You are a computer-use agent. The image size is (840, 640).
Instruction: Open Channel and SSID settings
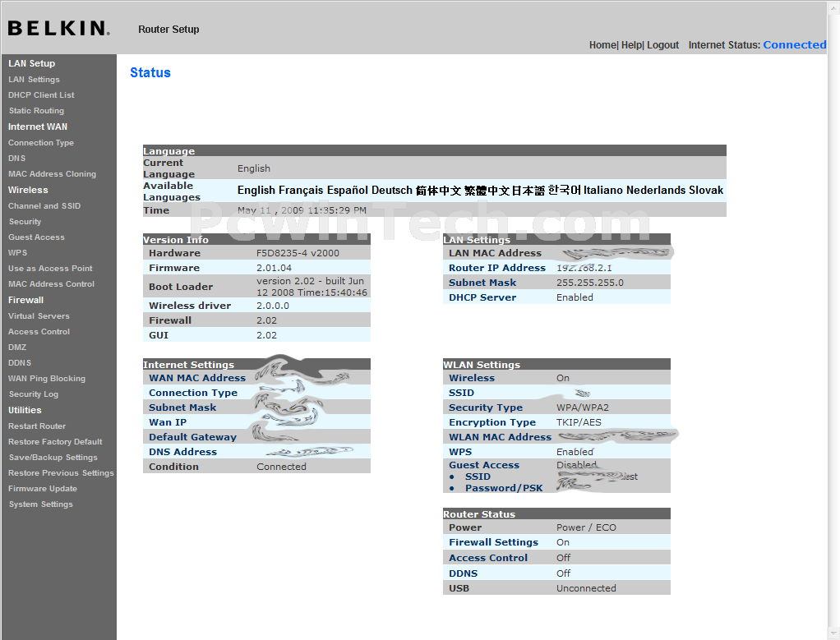[x=44, y=205]
